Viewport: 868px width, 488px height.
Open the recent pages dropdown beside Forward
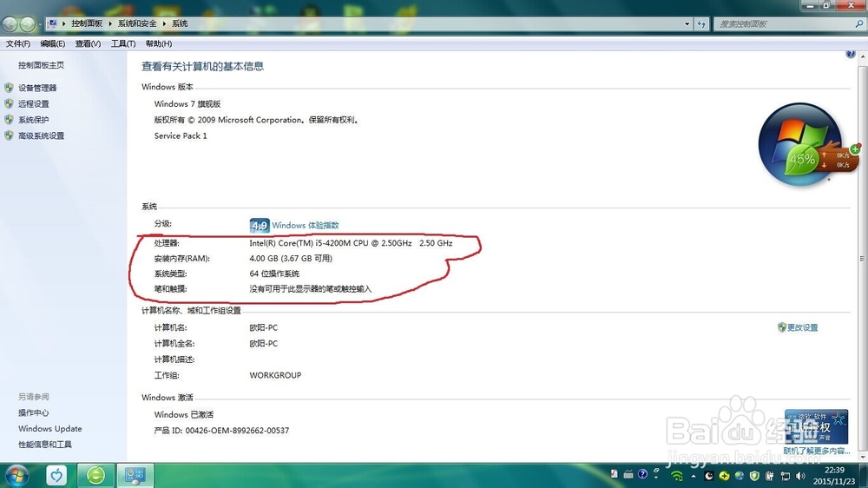click(40, 24)
